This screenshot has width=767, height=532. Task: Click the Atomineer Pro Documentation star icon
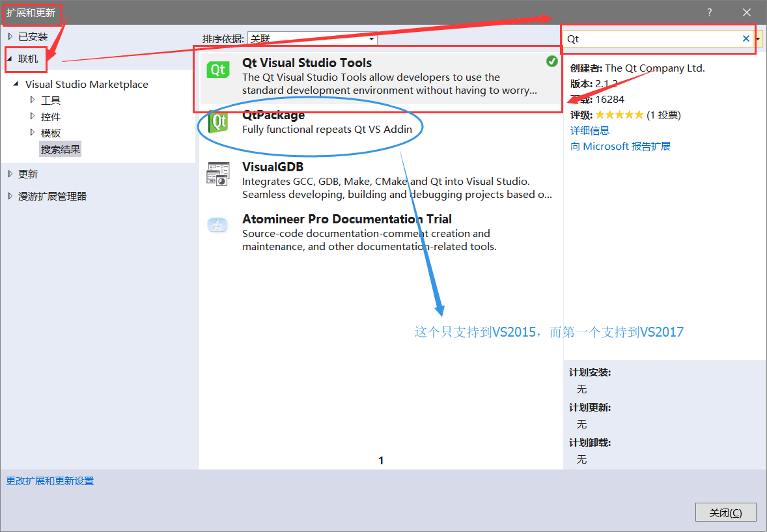click(x=217, y=225)
